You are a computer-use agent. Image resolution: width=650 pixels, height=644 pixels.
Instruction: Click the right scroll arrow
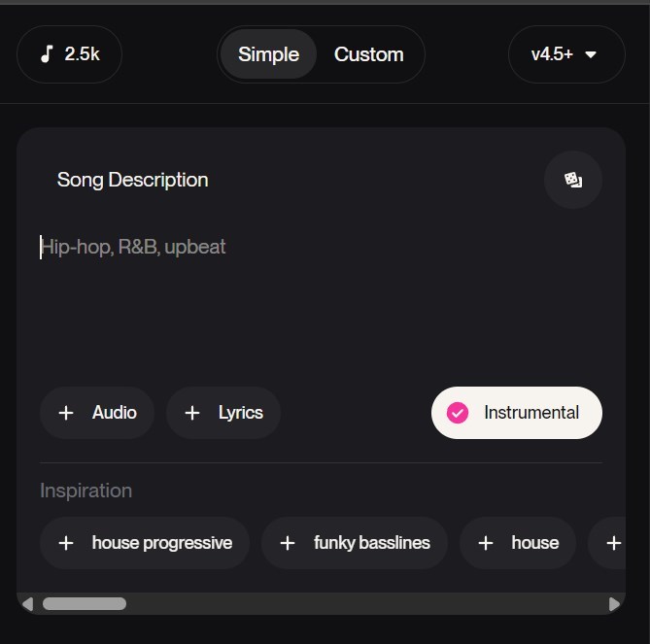coord(614,604)
